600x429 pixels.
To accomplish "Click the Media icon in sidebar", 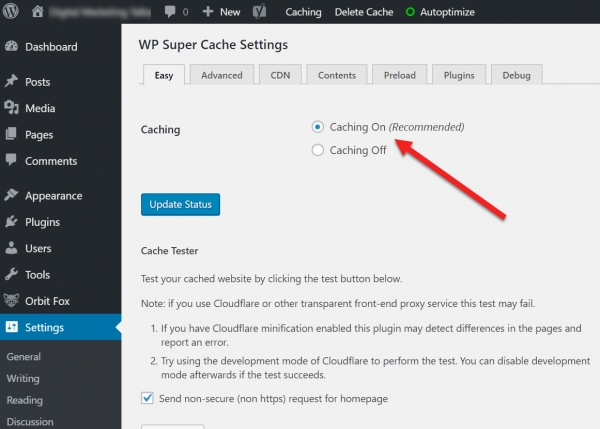I will click(x=11, y=108).
